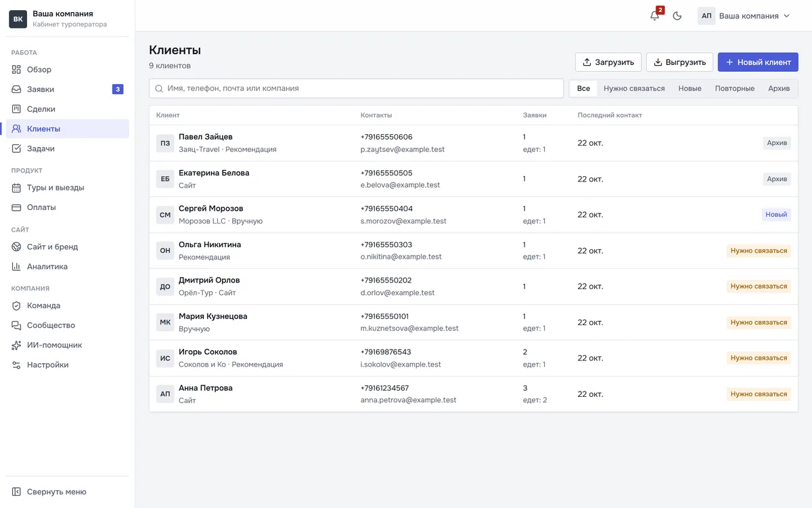Screen dimensions: 812x508
Task: Toggle dark mode with the moon icon
Action: tap(677, 16)
